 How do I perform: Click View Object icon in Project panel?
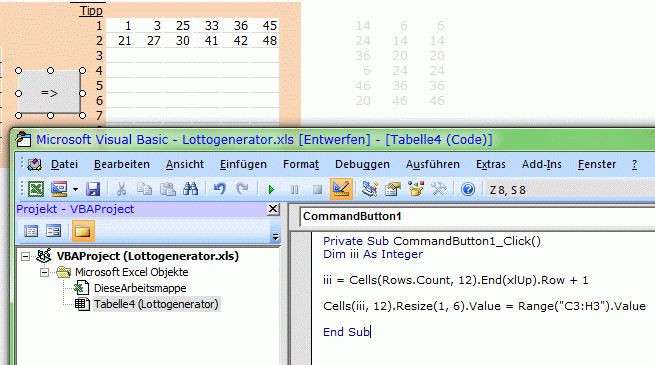coord(54,231)
